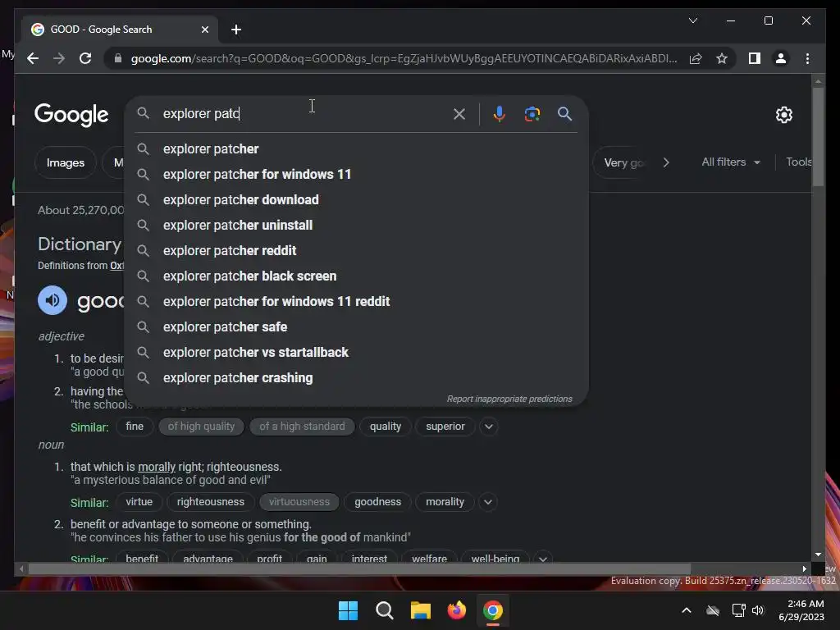Share this page from address bar
This screenshot has width=840, height=630.
pos(696,58)
